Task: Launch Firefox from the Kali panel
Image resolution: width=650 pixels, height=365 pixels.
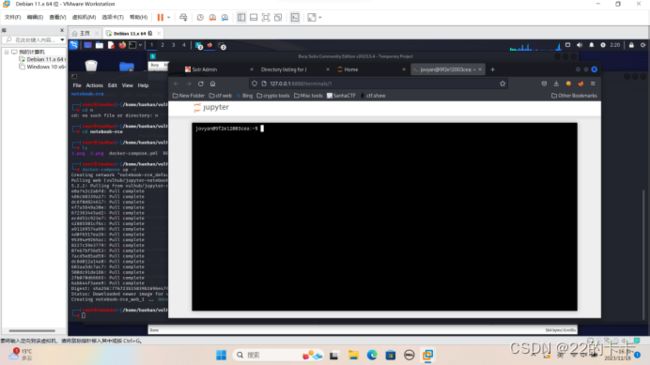Action: [122, 45]
